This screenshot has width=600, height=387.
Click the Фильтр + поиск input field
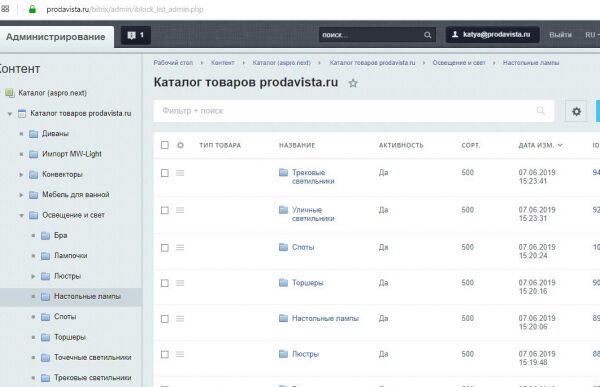354,111
